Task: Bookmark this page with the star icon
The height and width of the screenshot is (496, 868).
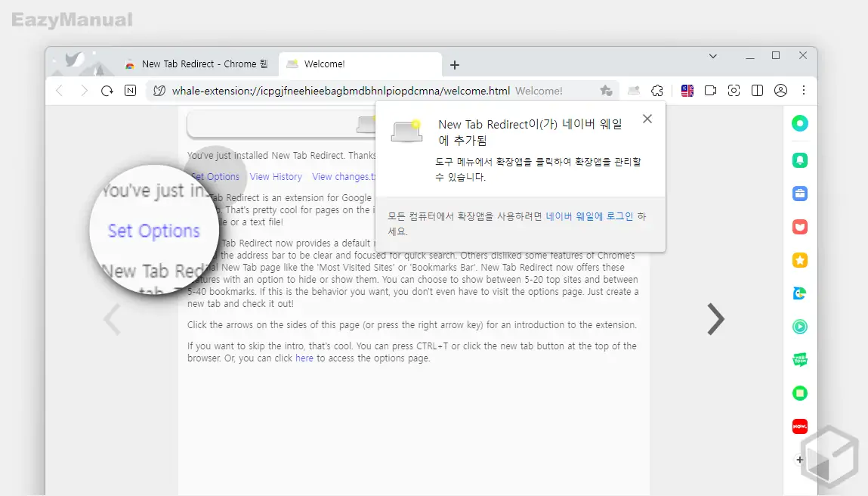Action: (x=606, y=91)
